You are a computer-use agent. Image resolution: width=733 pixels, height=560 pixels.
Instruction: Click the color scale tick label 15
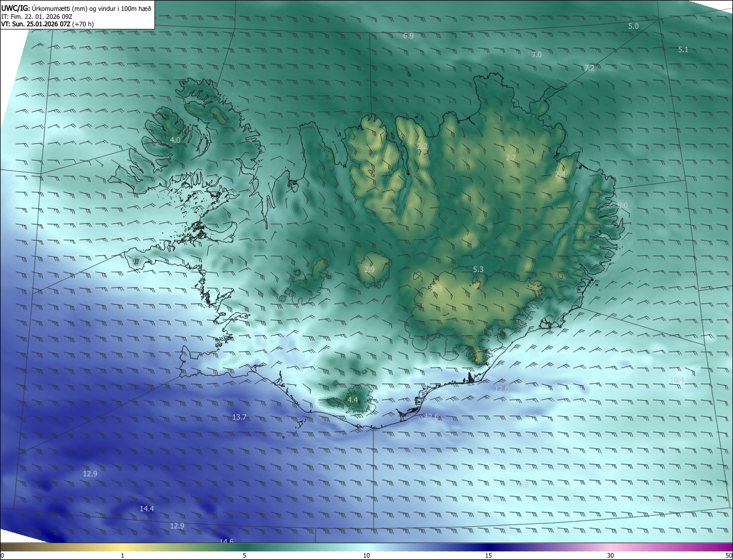point(488,555)
